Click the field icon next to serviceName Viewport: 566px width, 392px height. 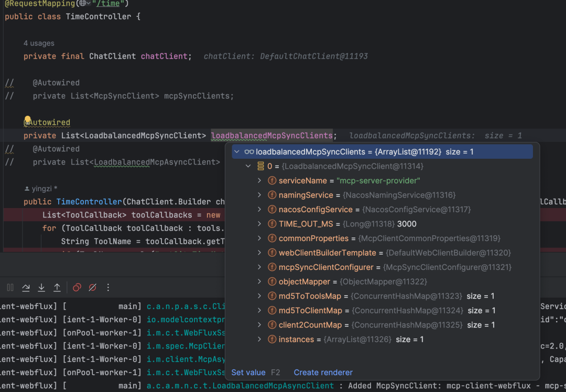(x=272, y=180)
